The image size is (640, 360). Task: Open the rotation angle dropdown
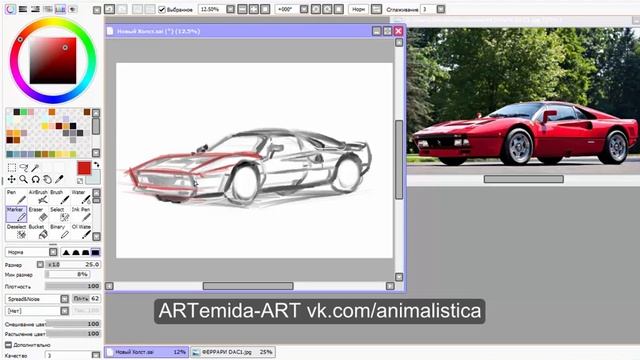(304, 9)
